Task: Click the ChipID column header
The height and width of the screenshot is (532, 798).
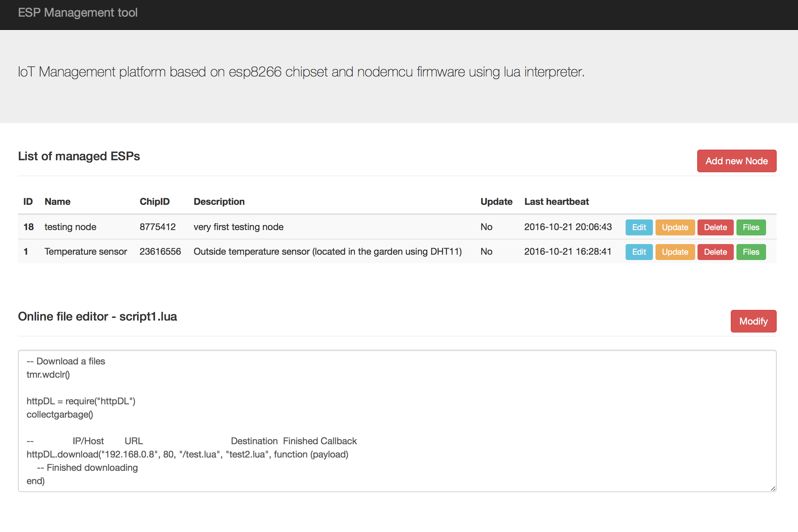Action: coord(154,202)
